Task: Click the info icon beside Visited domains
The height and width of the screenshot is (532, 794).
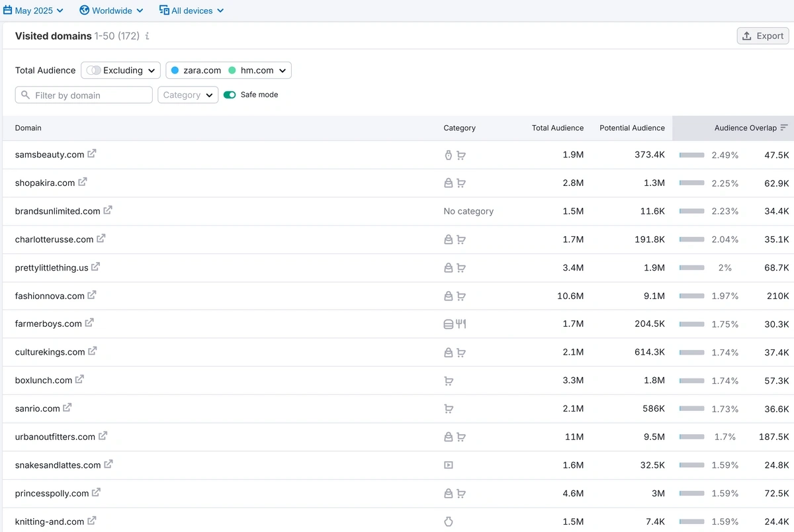Action: 147,36
